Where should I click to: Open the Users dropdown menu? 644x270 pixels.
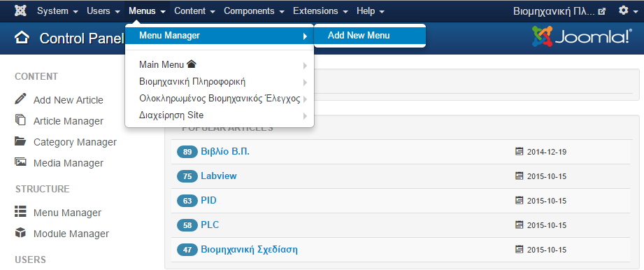103,11
